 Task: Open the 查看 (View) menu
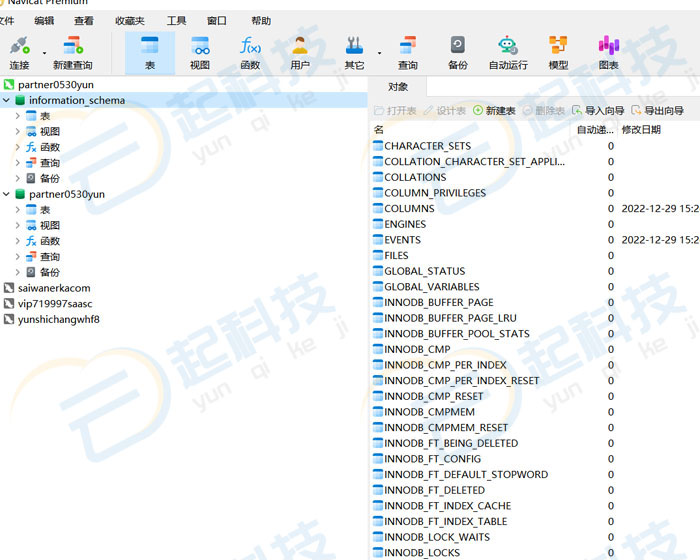click(x=84, y=21)
